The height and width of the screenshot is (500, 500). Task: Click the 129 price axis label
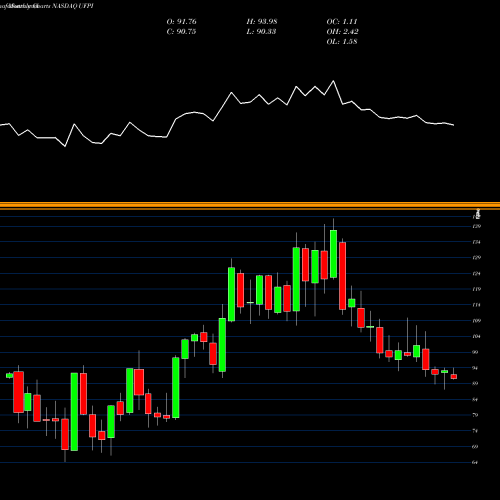[x=477, y=258]
